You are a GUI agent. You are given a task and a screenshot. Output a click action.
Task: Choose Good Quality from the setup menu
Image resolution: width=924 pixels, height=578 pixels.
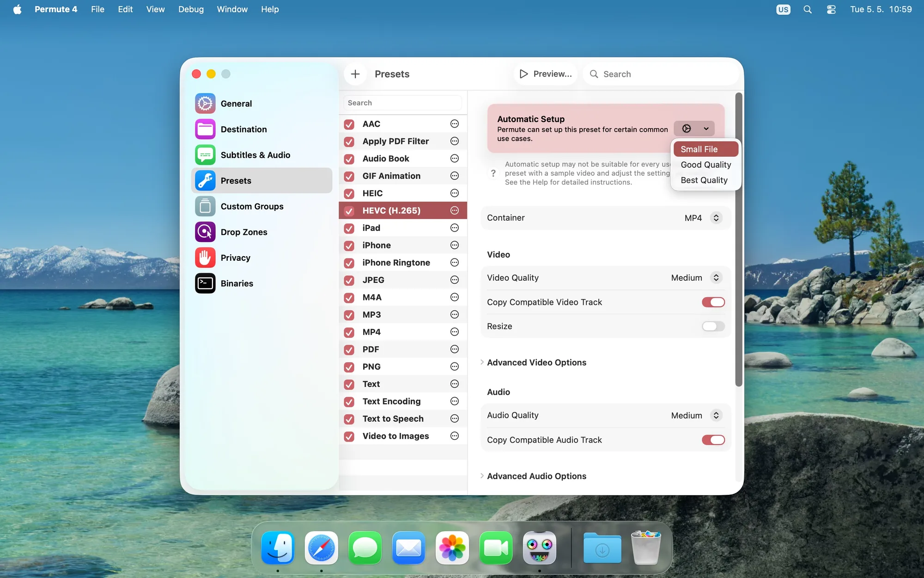[705, 165]
